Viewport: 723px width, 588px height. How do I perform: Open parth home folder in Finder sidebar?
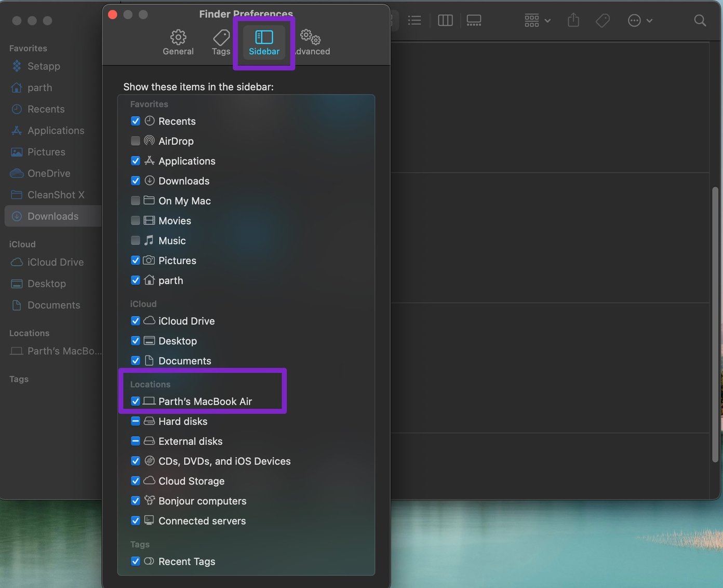pos(52,88)
